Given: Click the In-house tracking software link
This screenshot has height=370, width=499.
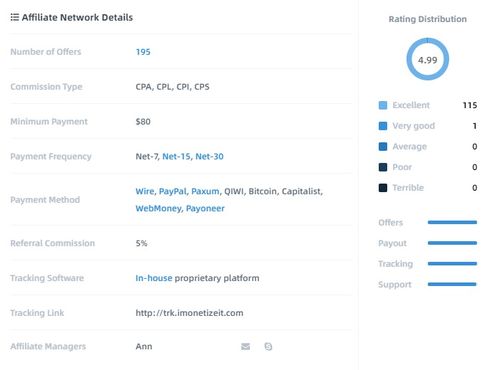Looking at the screenshot, I should (x=154, y=278).
